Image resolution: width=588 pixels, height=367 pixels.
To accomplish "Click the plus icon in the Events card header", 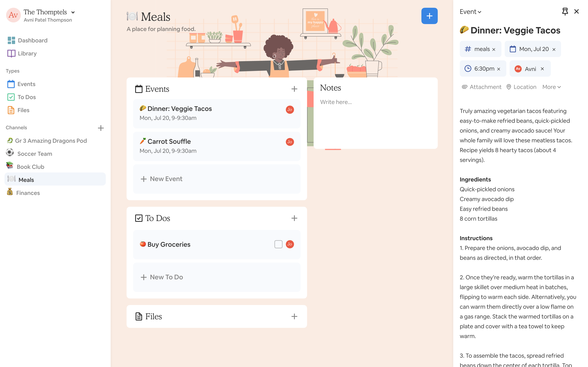I will pos(294,89).
